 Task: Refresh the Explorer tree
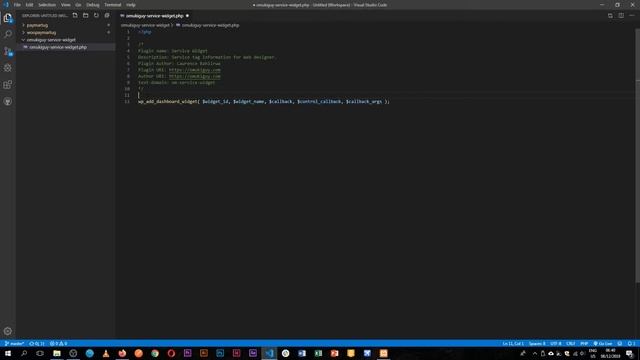click(x=96, y=16)
